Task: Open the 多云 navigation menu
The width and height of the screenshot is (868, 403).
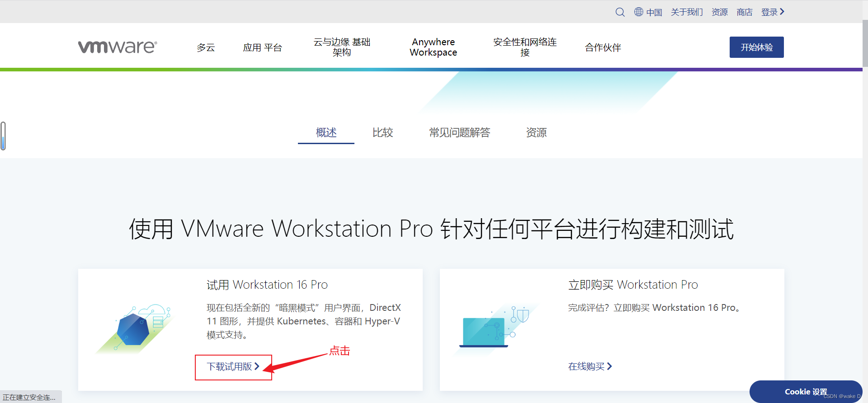Action: point(206,47)
